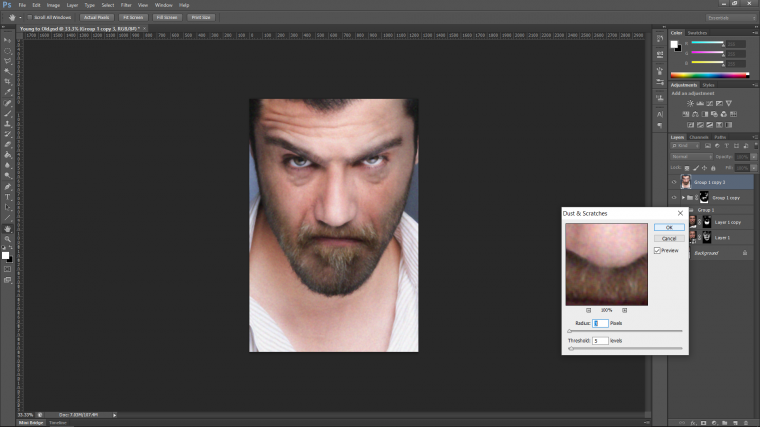Viewport: 760px width, 427px height.
Task: Expand the Group 1 copy folder
Action: tap(683, 198)
